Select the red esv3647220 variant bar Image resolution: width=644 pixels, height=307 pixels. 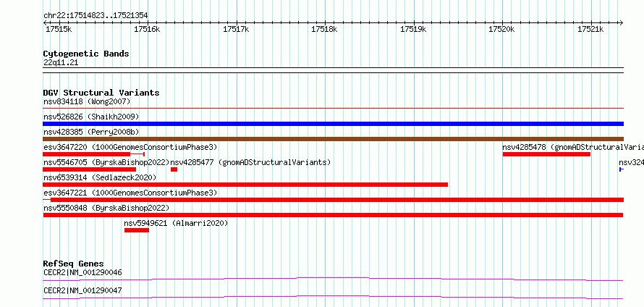(93, 154)
